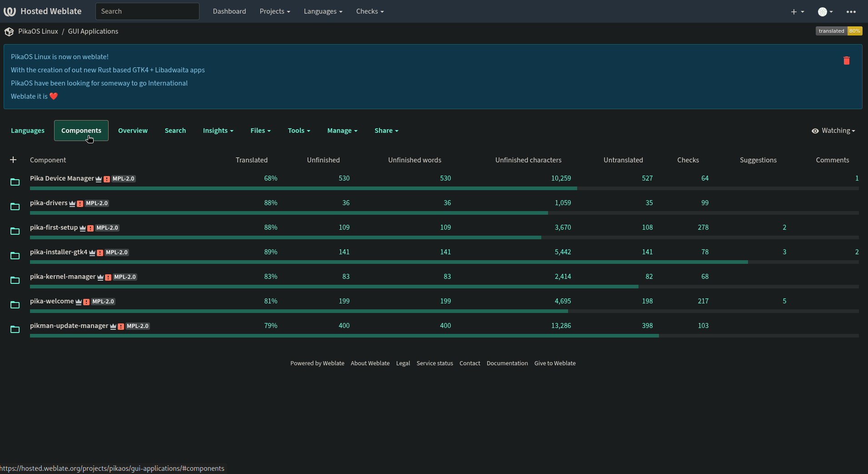Open the Share dropdown
Image resolution: width=868 pixels, height=474 pixels.
tap(386, 131)
